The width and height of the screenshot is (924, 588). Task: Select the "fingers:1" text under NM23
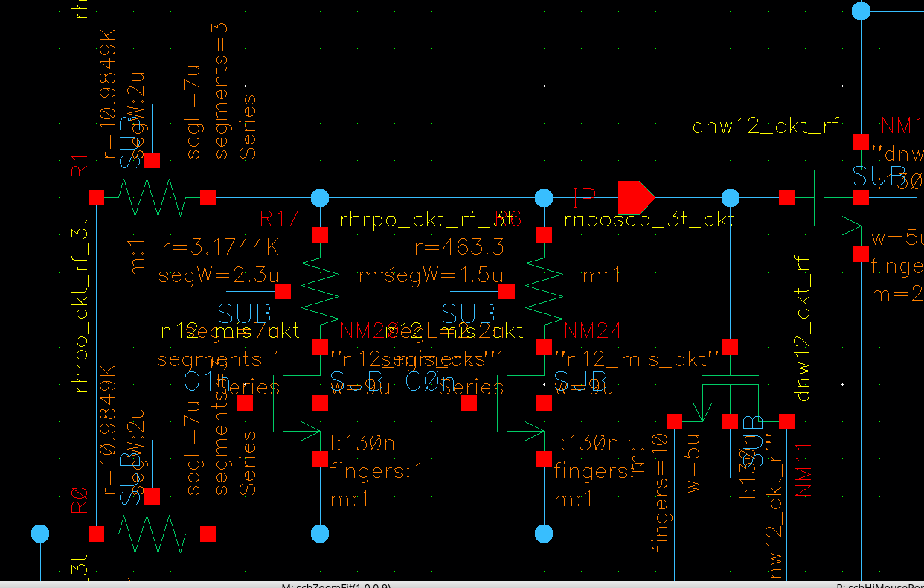(x=376, y=471)
